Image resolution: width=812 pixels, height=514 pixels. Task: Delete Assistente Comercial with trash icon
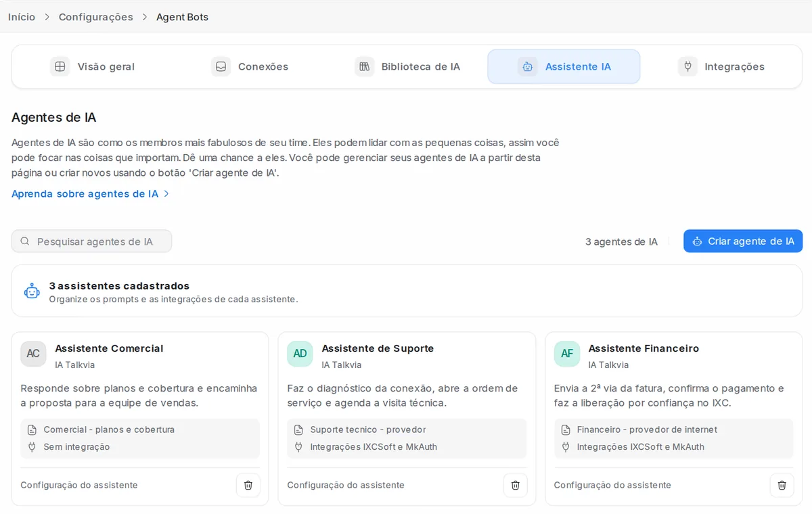pos(248,485)
